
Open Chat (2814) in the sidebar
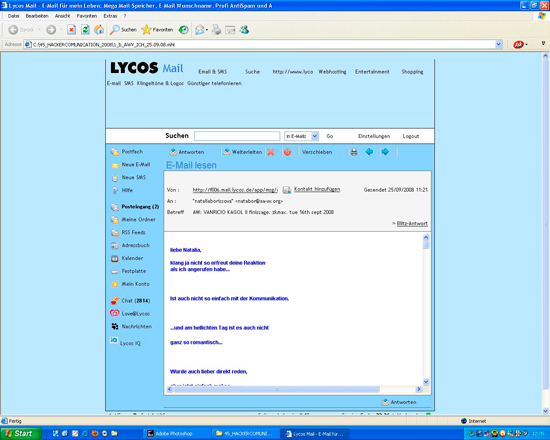coord(130,301)
